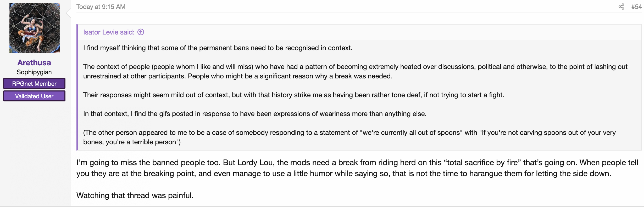
Task: Click the quote header bar background
Action: 360,32
